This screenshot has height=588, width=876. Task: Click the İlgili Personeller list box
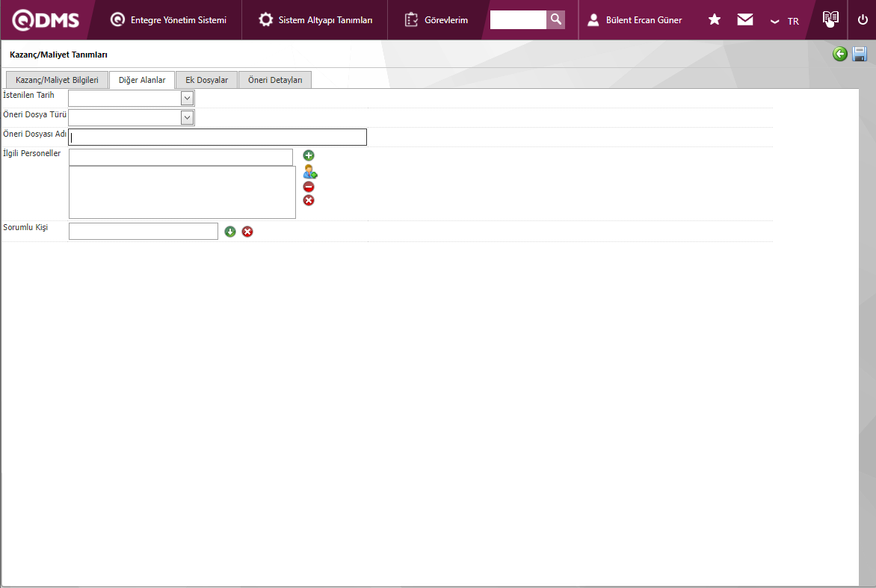tap(182, 192)
